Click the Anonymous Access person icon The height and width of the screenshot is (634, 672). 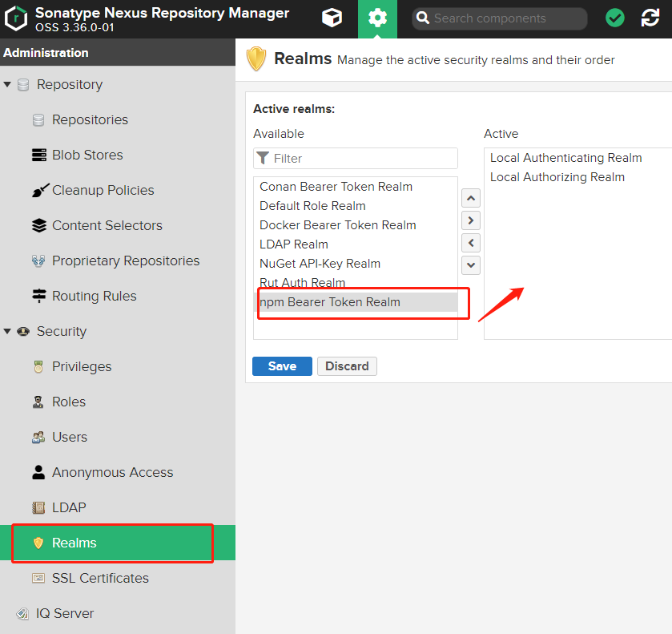38,472
